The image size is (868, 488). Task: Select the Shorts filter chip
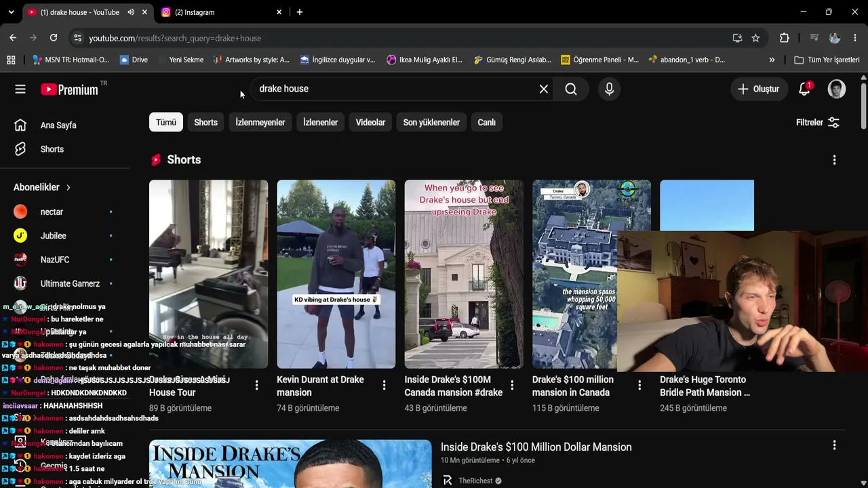(205, 123)
